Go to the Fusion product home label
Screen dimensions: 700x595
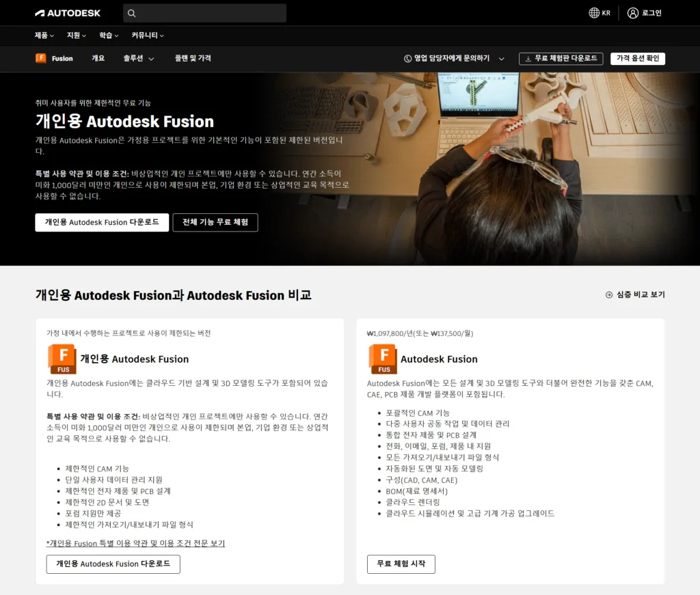(x=62, y=59)
